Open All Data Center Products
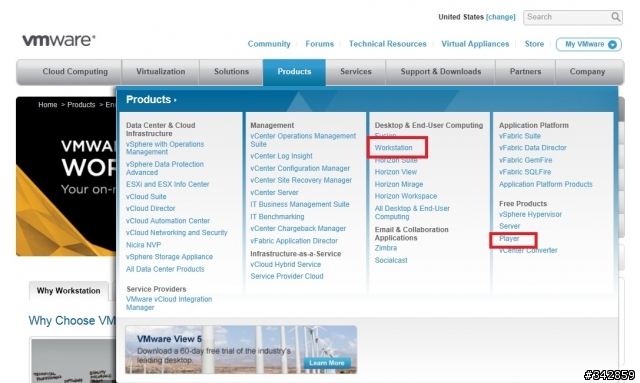 [x=165, y=269]
